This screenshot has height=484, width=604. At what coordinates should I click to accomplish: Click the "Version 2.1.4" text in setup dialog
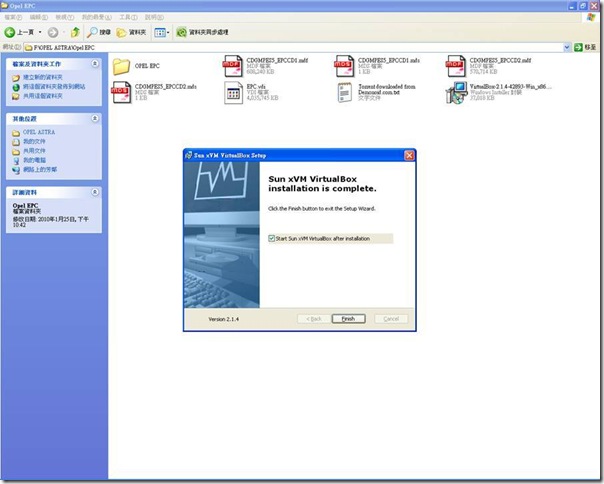[x=223, y=319]
